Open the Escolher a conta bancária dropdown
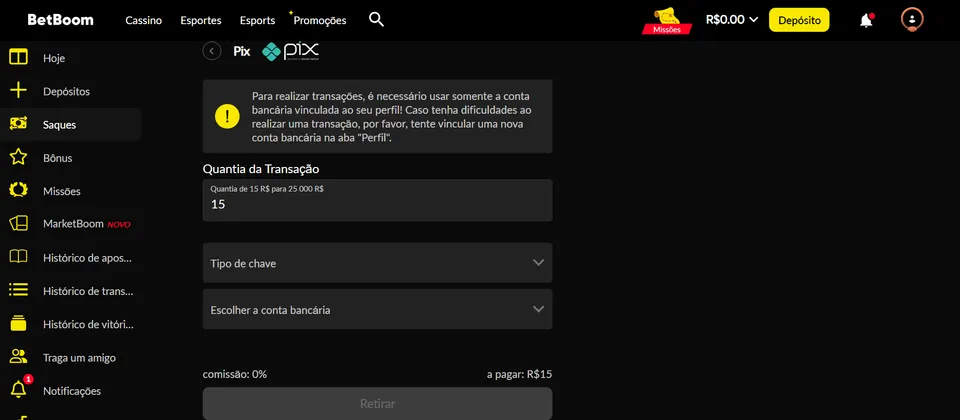This screenshot has width=960, height=420. point(377,310)
